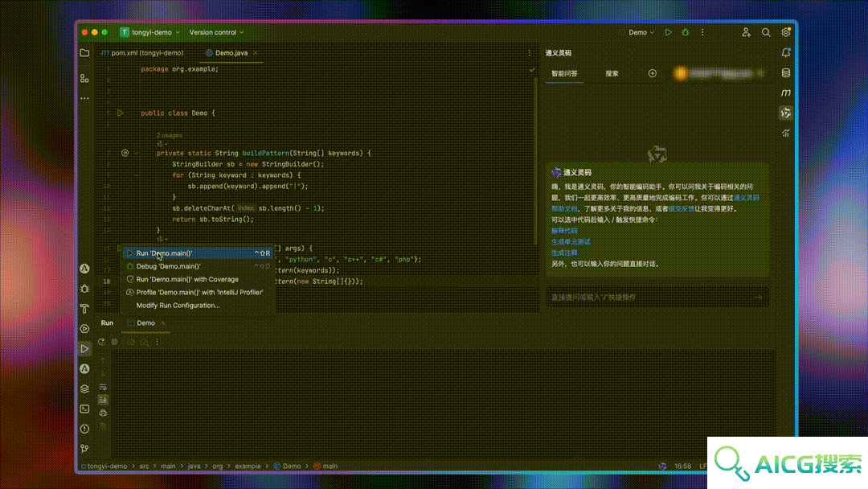Open the tongyi-demo project dropdown
Viewport: 868px width, 489px height.
pos(150,33)
